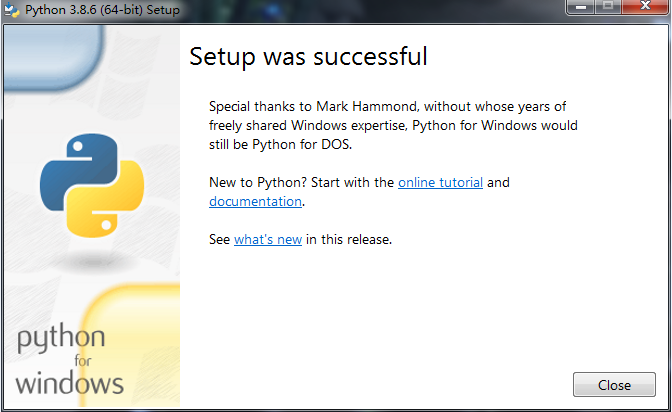
Task: Click the "Setup was successful" heading
Action: point(308,57)
